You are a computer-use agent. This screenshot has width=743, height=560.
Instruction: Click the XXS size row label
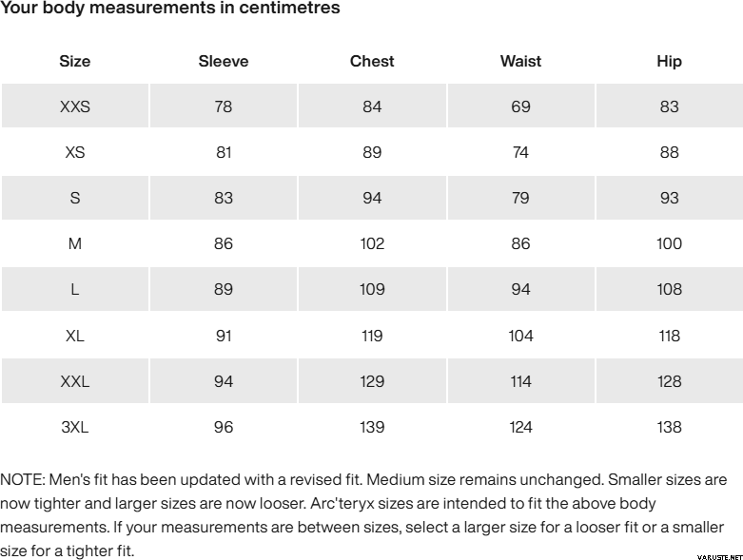tap(75, 106)
